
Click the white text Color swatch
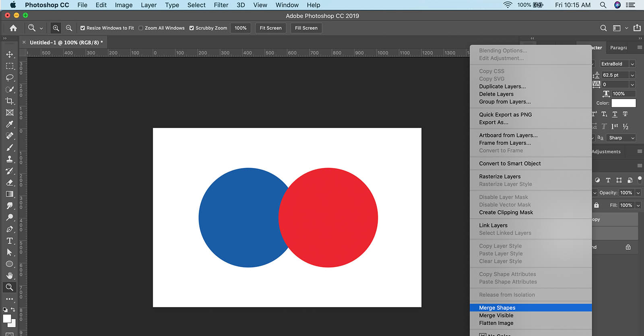tap(623, 103)
